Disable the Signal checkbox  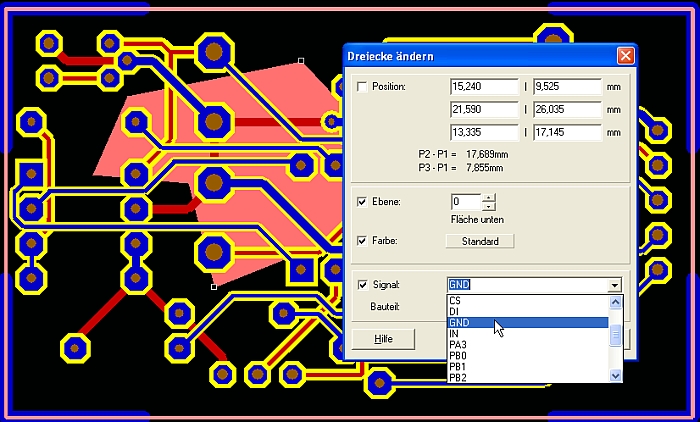click(x=362, y=285)
